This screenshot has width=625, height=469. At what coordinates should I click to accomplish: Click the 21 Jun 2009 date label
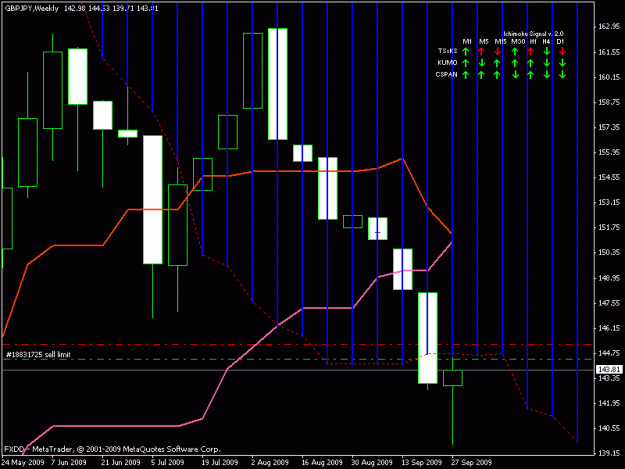(121, 462)
